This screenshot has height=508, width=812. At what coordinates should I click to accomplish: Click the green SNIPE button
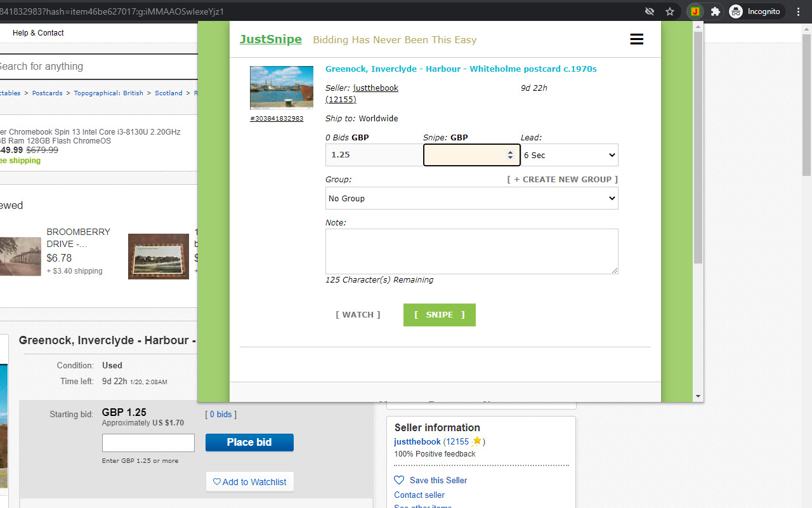click(440, 315)
